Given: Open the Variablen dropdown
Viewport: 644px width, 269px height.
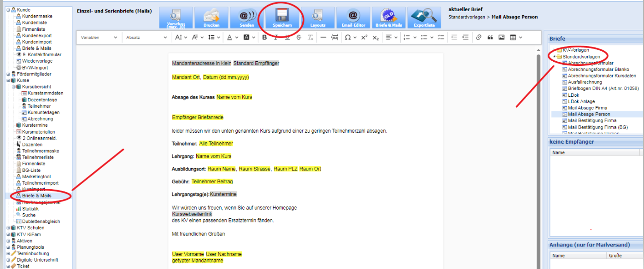Looking at the screenshot, I should point(99,37).
